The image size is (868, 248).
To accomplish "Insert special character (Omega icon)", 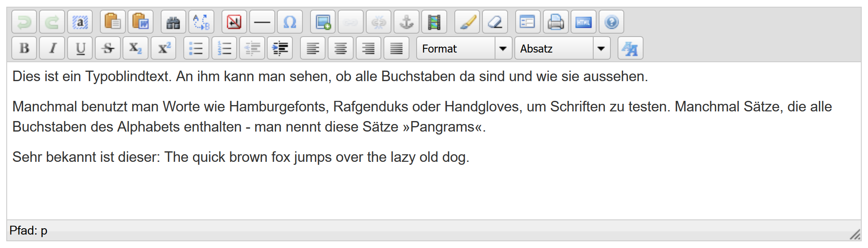I will (x=290, y=22).
